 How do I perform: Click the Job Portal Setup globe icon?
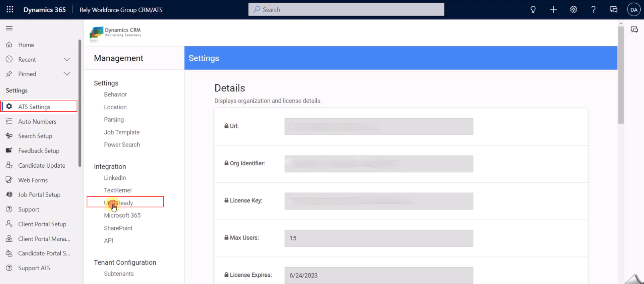[9, 194]
